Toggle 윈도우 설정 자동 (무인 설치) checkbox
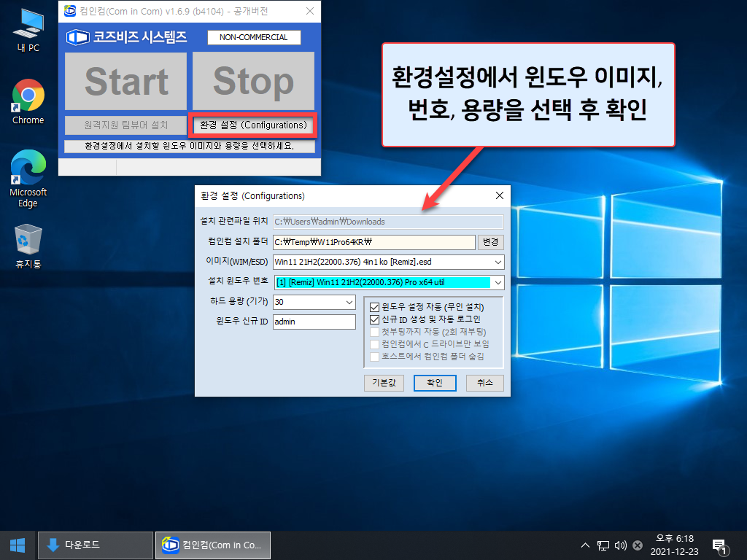The width and height of the screenshot is (747, 560). click(x=374, y=307)
